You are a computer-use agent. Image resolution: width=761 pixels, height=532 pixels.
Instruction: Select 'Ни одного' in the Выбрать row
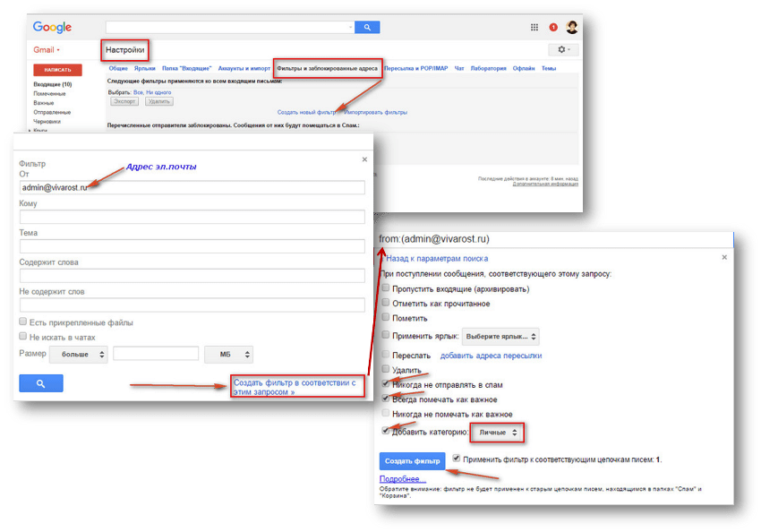coord(158,92)
